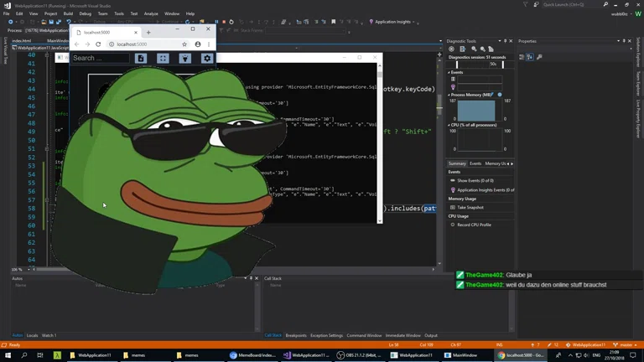Click the Undo arrow in Visual Studio toolbar
This screenshot has width=644, height=362.
[69, 22]
